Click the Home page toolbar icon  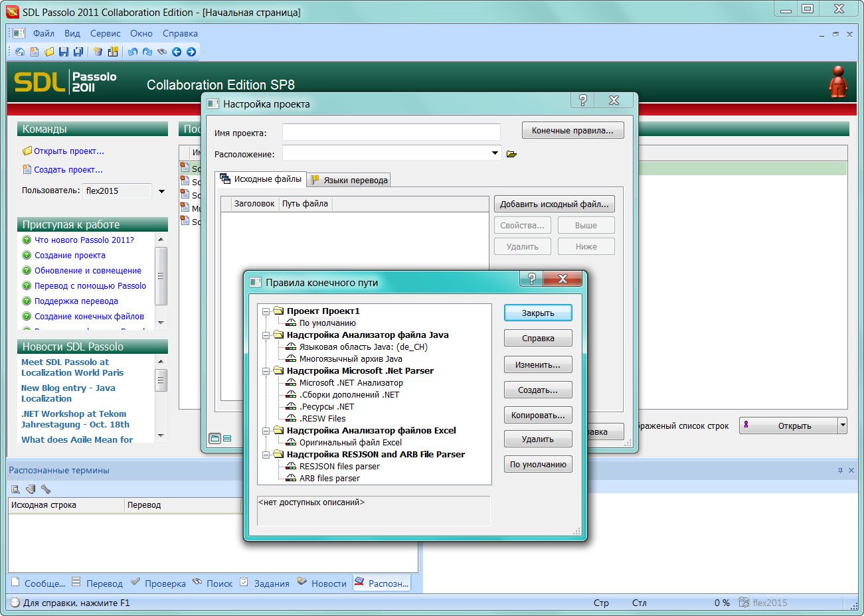coord(20,52)
